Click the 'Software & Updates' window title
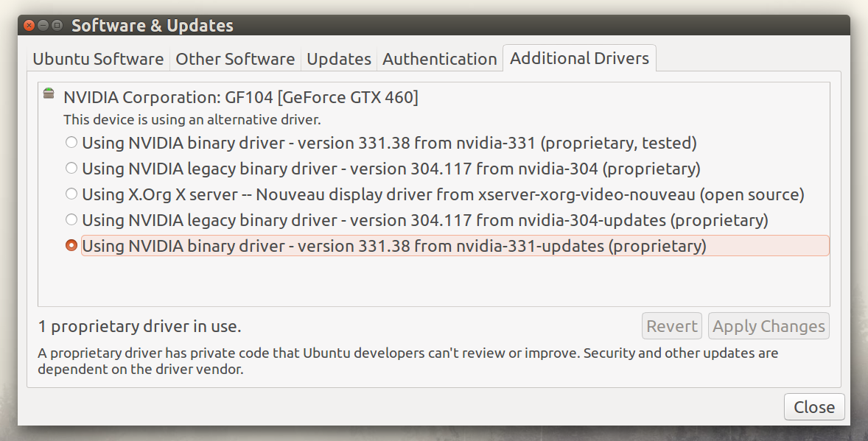This screenshot has width=868, height=441. (153, 26)
